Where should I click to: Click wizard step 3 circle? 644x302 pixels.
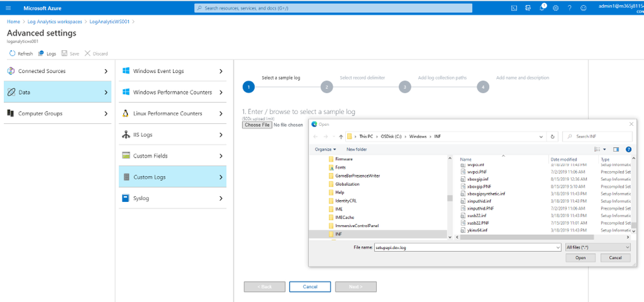pos(405,87)
